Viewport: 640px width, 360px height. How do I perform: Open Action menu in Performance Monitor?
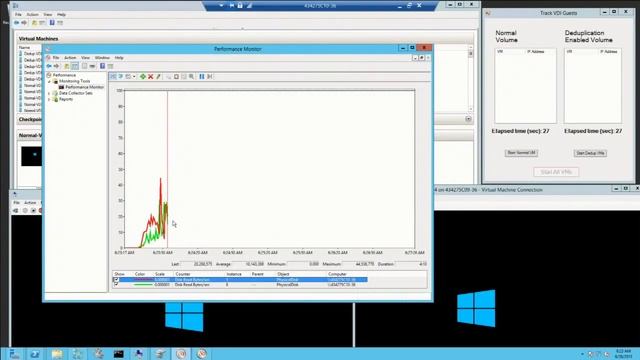[x=70, y=58]
